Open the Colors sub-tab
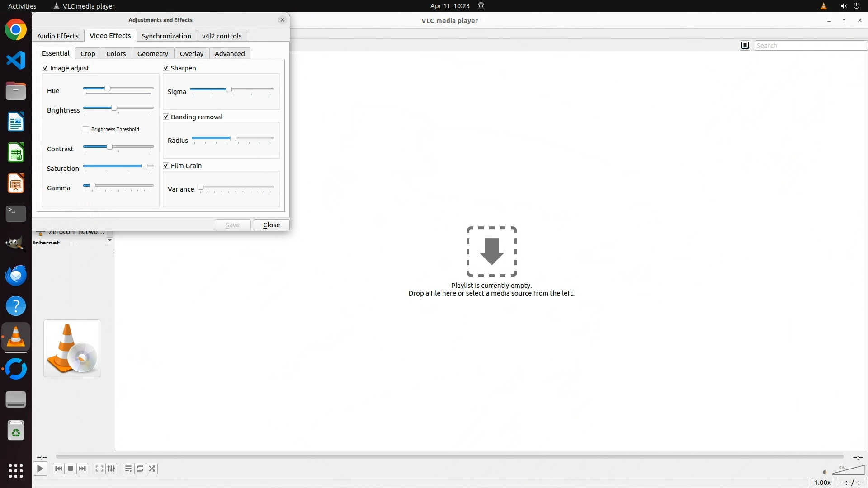Viewport: 868px width, 488px height. pos(116,53)
